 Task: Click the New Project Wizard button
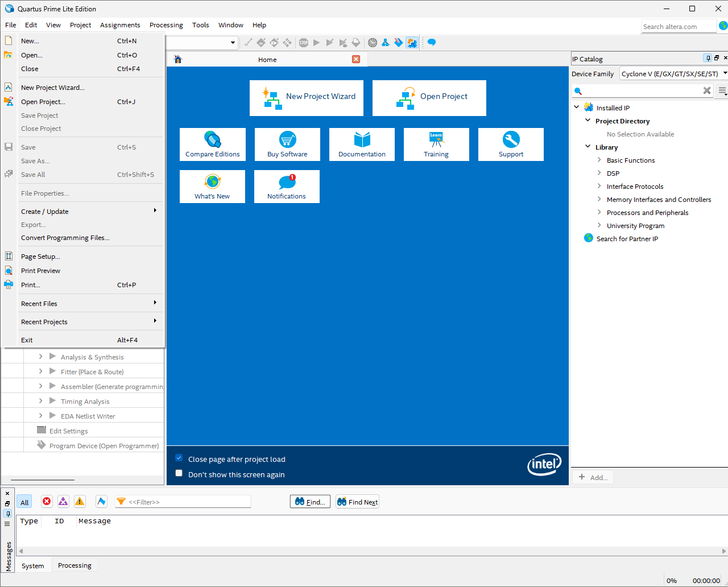(307, 98)
